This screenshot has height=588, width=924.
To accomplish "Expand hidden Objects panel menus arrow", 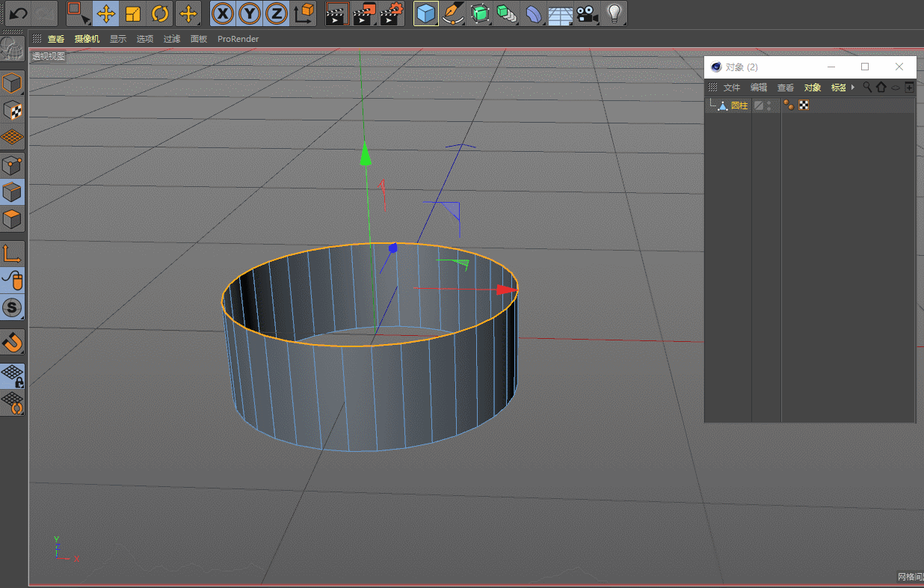I will (x=853, y=88).
